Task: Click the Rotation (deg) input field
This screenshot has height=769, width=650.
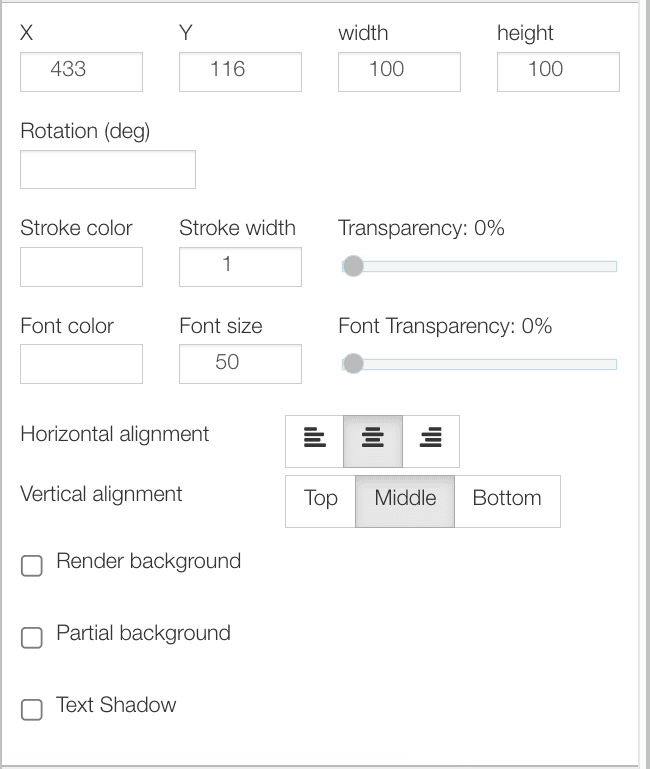Action: [108, 170]
